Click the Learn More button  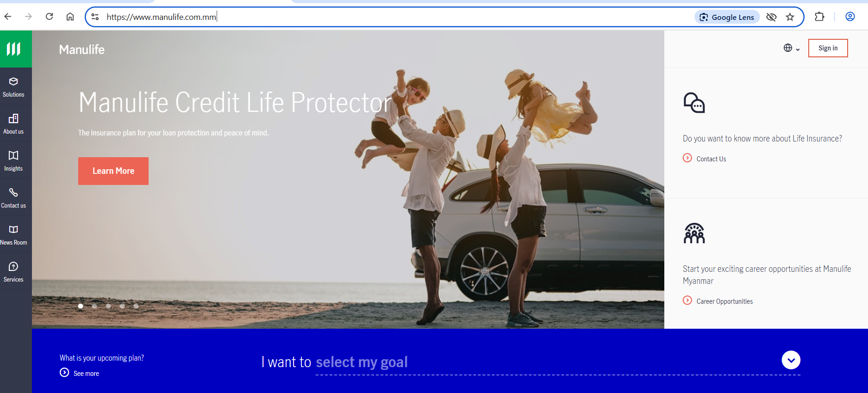(x=113, y=171)
